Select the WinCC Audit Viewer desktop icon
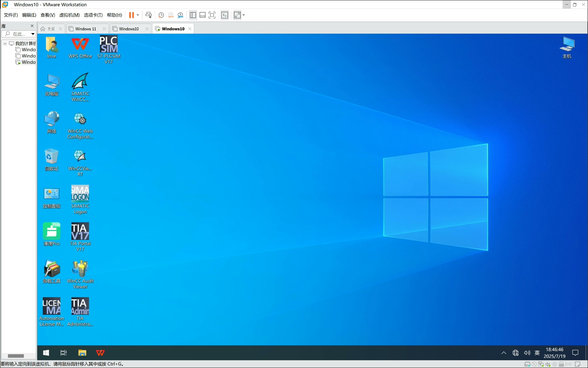 pos(80,274)
